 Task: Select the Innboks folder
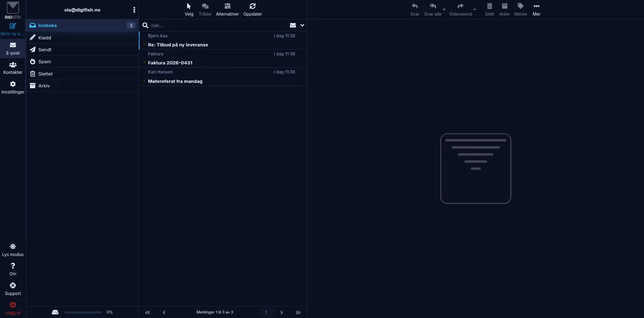[x=82, y=25]
